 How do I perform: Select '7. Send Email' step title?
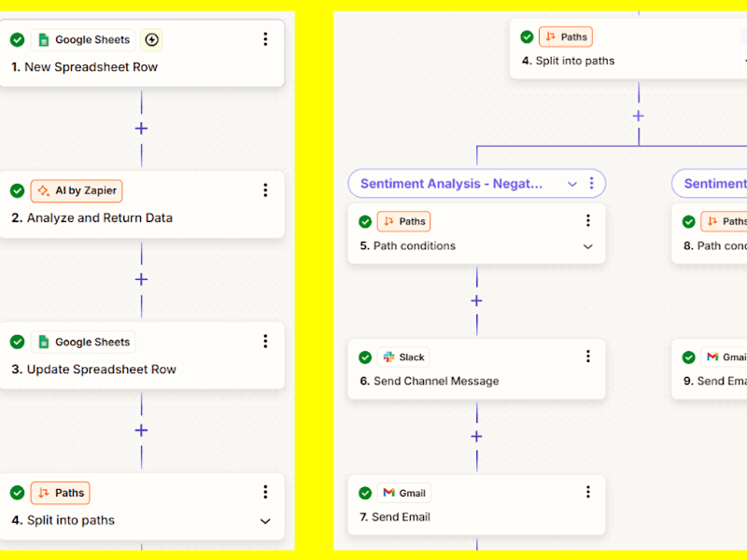click(395, 517)
